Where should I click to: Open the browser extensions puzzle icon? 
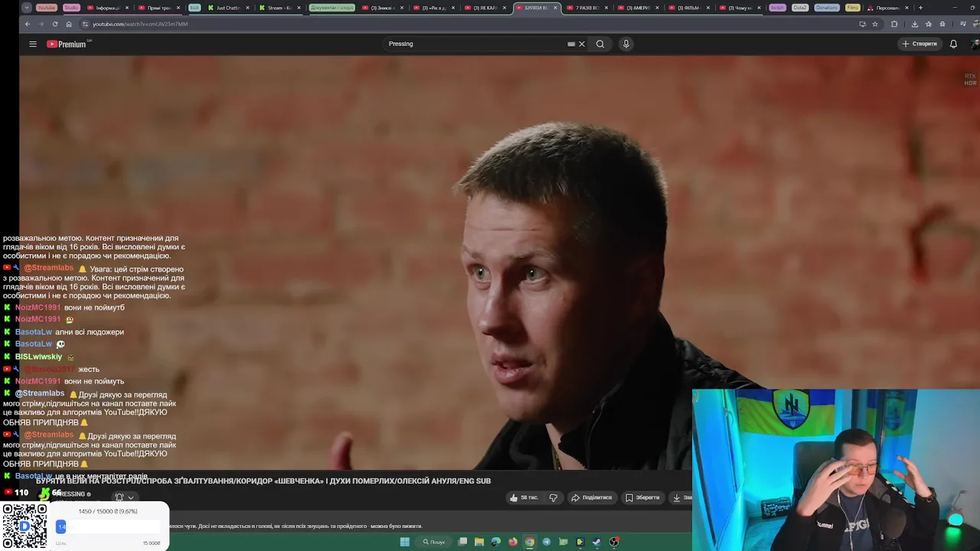pos(894,24)
